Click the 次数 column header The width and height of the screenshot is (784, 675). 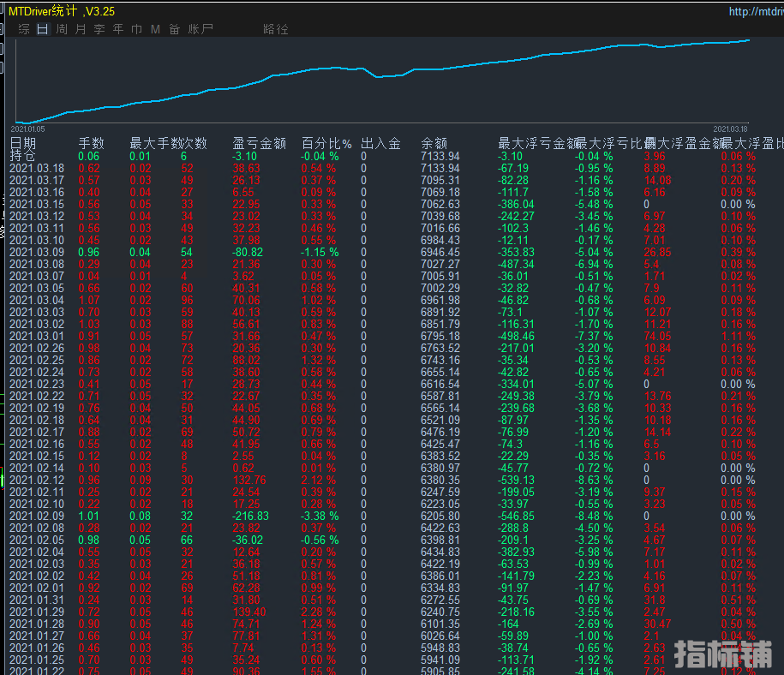tap(194, 144)
